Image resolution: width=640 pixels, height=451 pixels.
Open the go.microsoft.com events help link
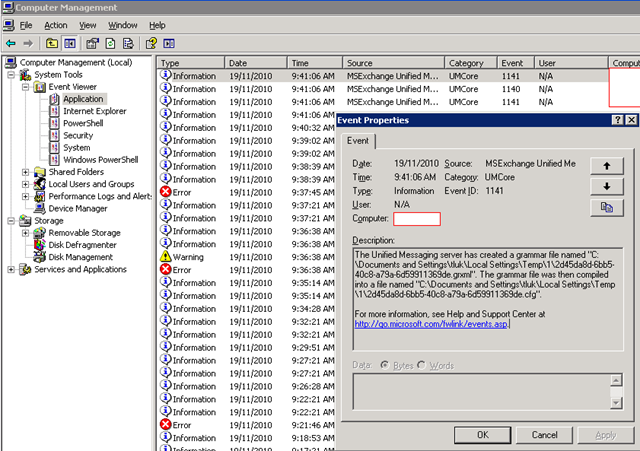pos(432,324)
